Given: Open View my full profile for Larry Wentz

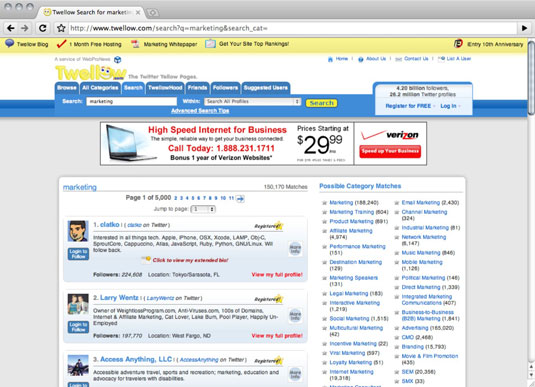Looking at the screenshot, I should point(277,336).
